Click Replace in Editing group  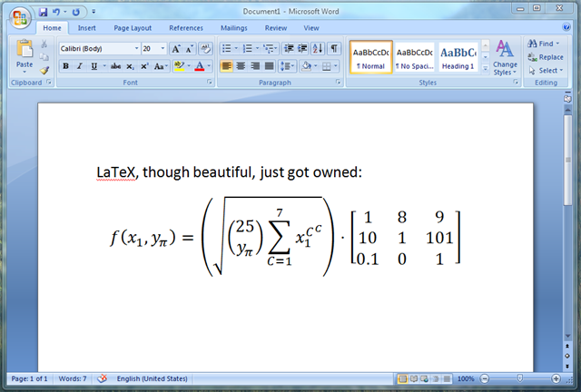[546, 57]
